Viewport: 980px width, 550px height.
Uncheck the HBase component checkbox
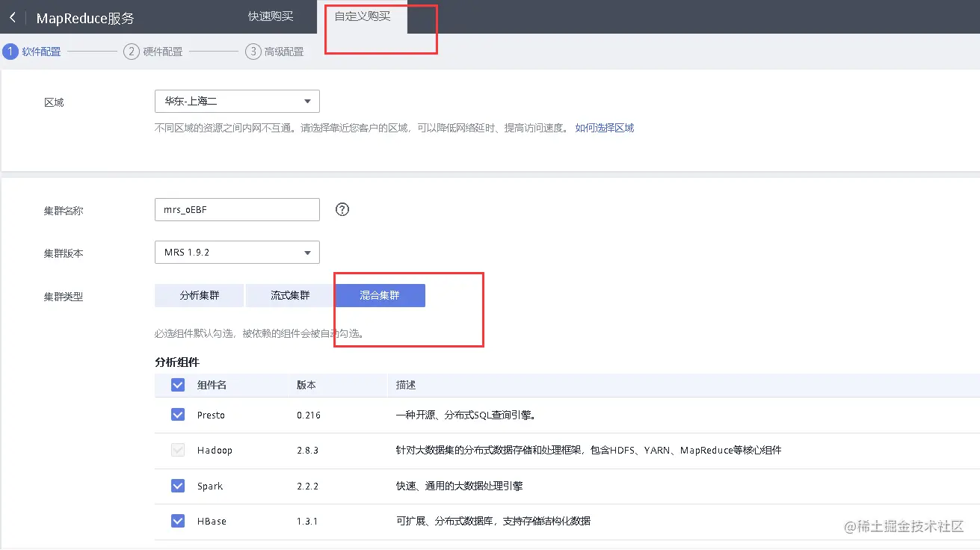pyautogui.click(x=178, y=521)
